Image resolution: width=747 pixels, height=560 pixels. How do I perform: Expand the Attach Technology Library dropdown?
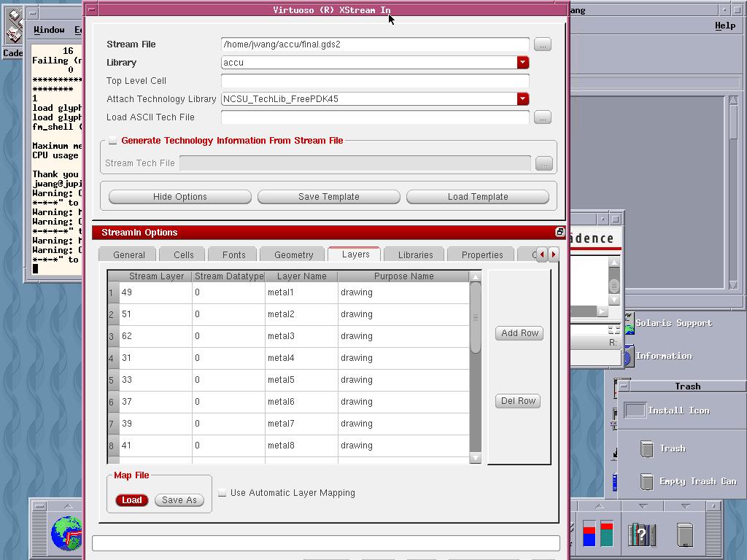coord(522,99)
